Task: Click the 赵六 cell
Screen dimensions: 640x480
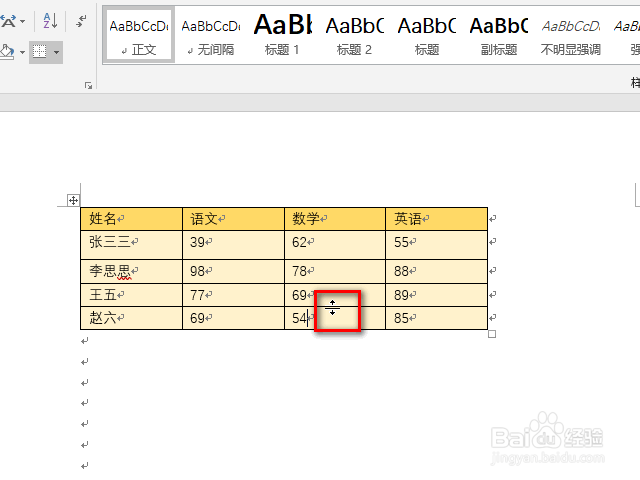Action: pyautogui.click(x=131, y=318)
